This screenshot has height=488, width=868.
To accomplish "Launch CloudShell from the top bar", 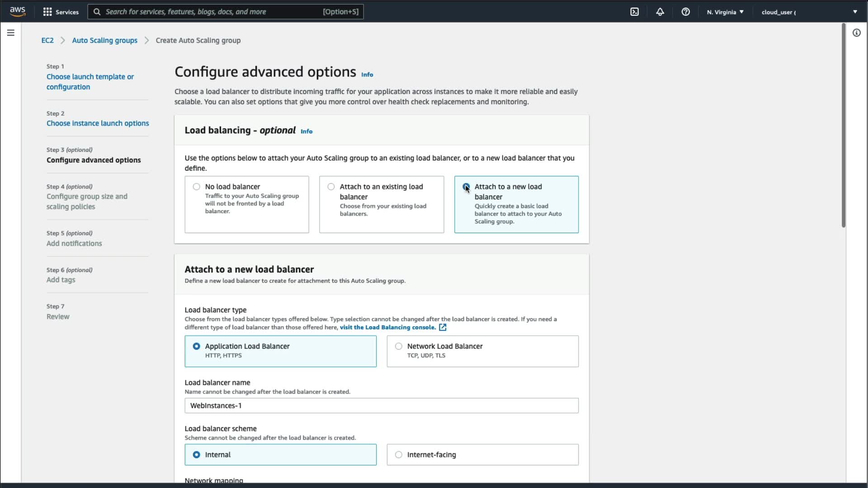I will click(x=634, y=12).
